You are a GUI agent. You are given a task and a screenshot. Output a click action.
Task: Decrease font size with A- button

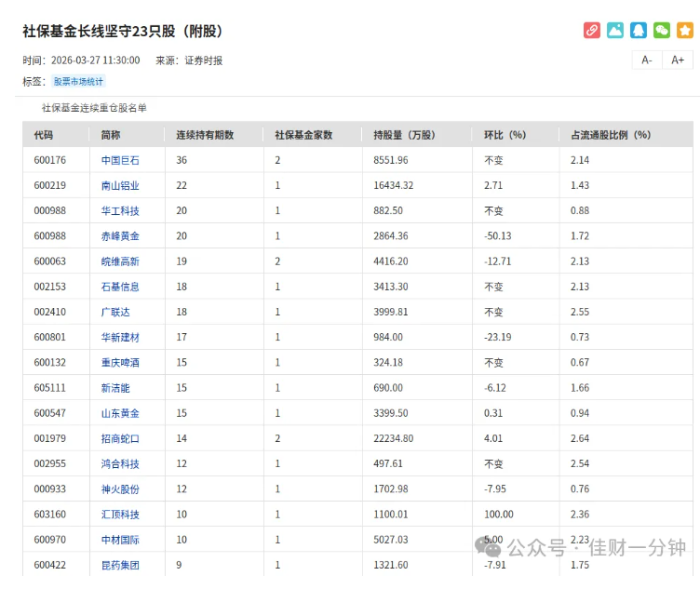point(647,60)
